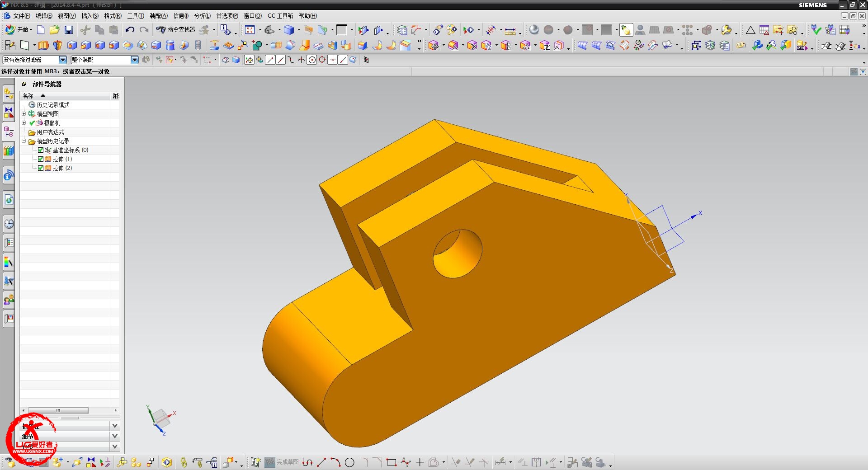This screenshot has height=470, width=868.
Task: Click the circle tool in sketch toolbar
Action: pos(349,462)
